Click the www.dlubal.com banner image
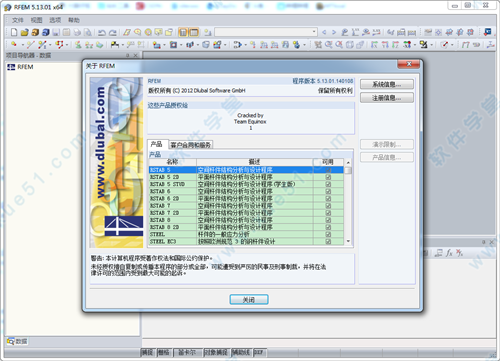 click(x=117, y=162)
